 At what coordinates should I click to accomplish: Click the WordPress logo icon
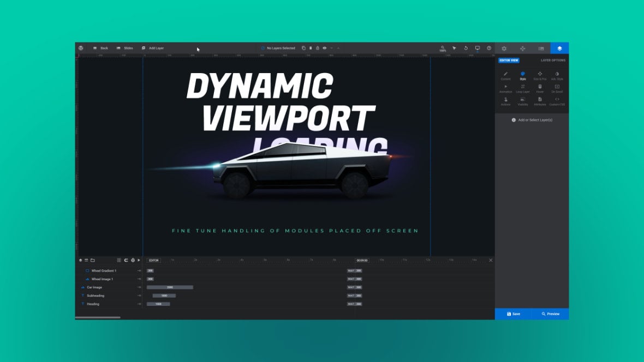point(81,48)
